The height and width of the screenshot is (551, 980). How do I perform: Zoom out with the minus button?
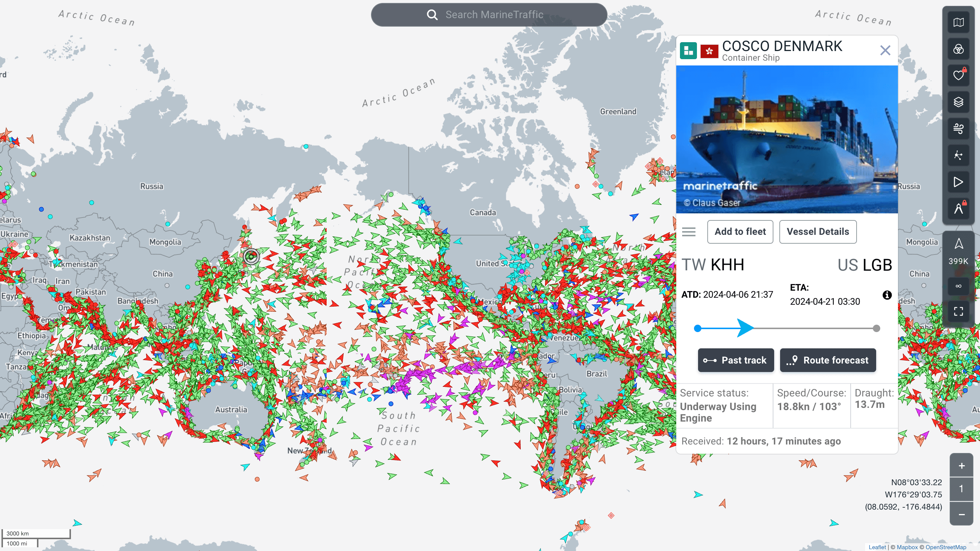coord(962,514)
